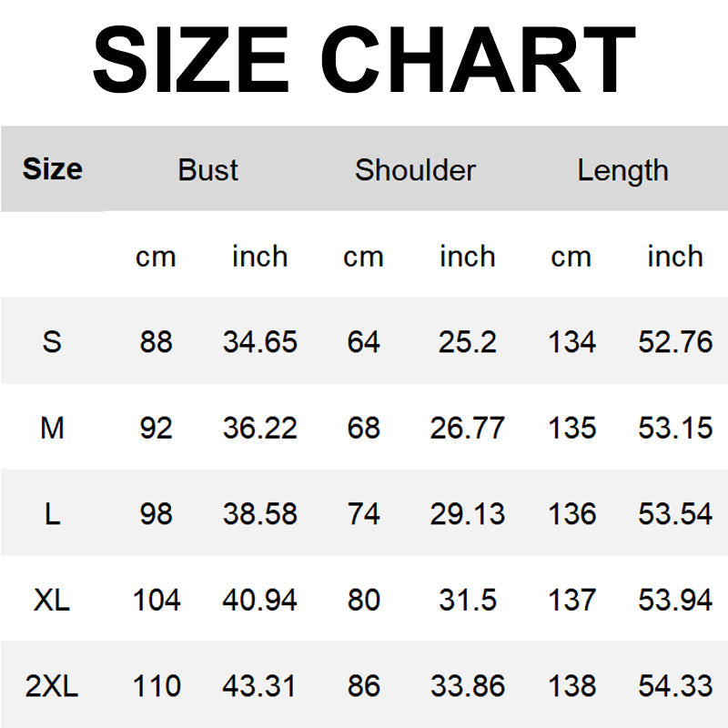Click the SIZE CHART title
This screenshot has height=728, width=728.
[364, 60]
